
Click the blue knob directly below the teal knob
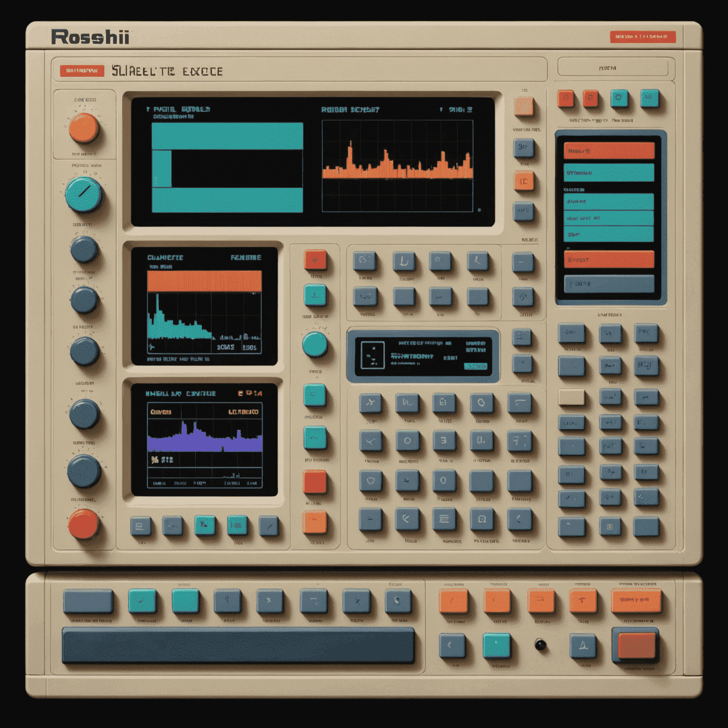click(84, 250)
